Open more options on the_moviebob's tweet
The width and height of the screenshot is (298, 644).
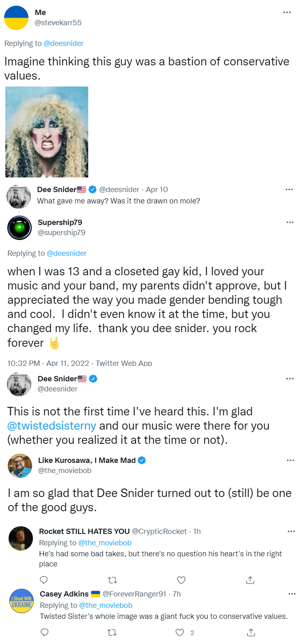point(290,460)
